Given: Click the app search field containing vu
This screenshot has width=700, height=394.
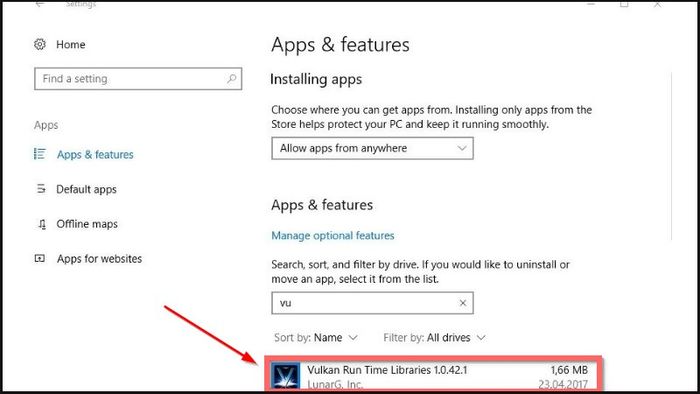Looking at the screenshot, I should click(372, 303).
